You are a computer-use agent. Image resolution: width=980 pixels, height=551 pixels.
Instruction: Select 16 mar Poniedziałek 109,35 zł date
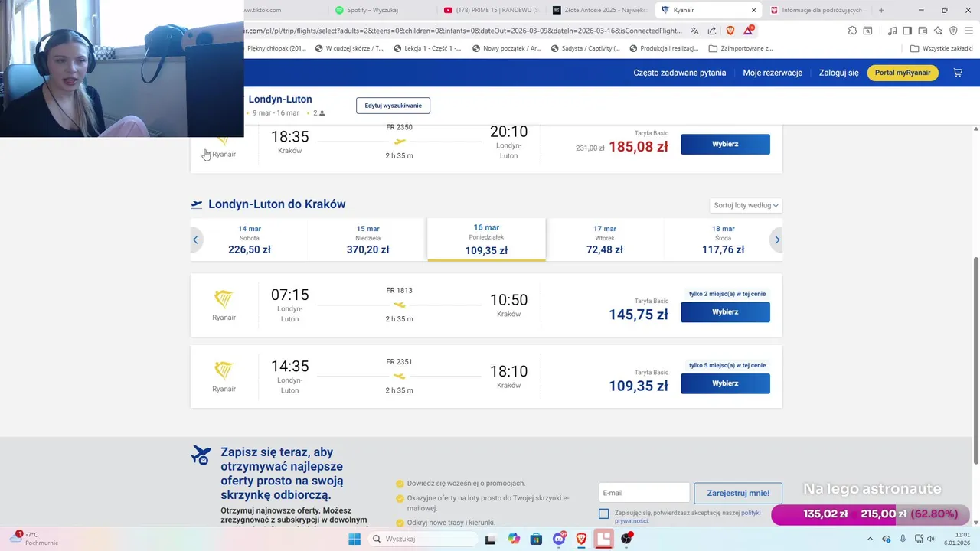point(486,240)
